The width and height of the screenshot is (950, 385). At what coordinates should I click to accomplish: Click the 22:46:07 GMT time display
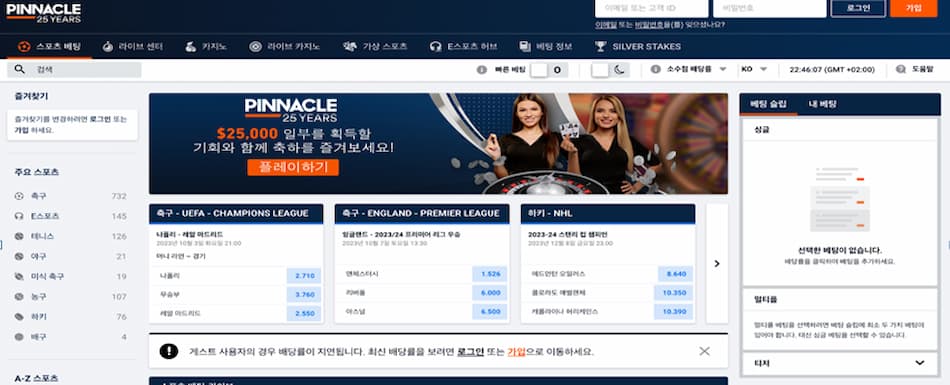point(832,70)
